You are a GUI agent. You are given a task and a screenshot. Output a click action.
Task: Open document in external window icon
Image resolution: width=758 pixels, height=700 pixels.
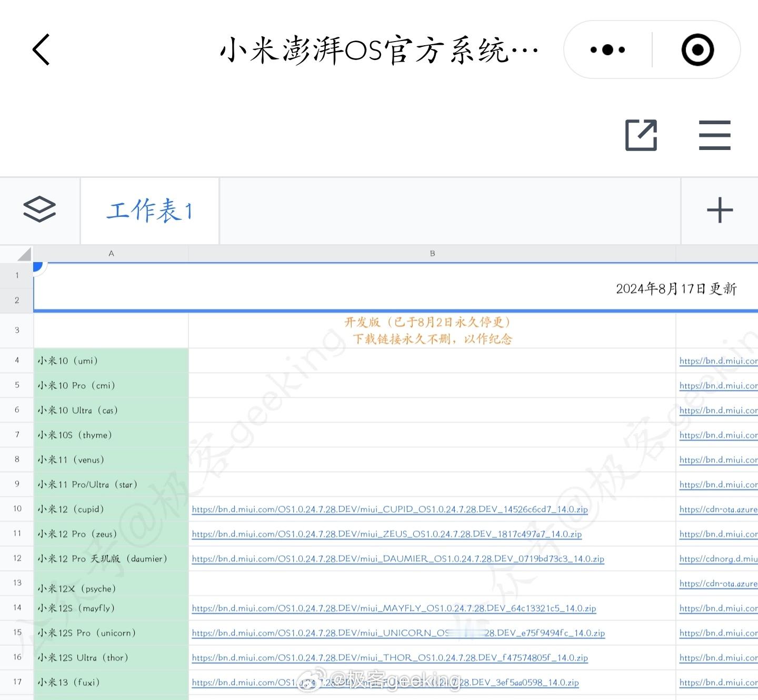pyautogui.click(x=641, y=135)
